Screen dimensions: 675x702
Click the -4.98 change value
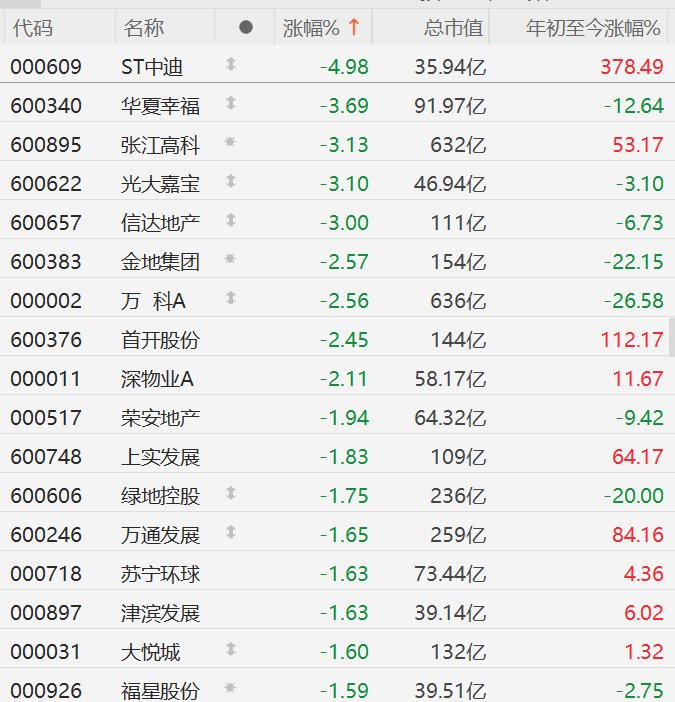click(x=344, y=67)
